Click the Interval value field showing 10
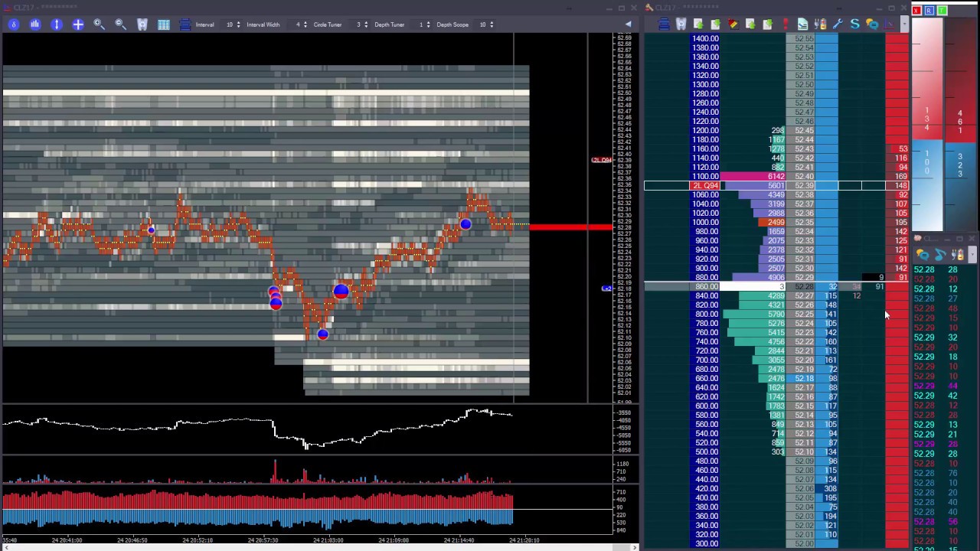Viewport: 980px width, 551px height. 229,24
